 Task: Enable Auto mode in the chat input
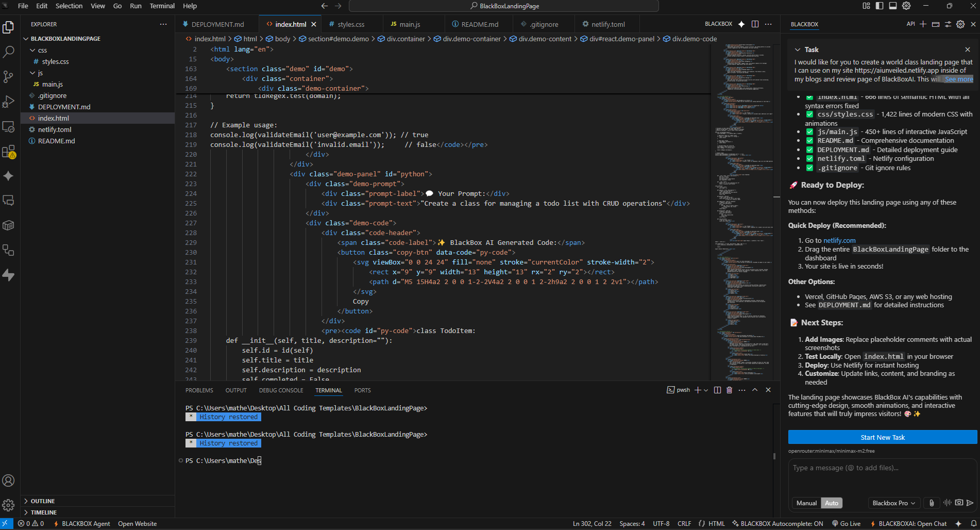(x=832, y=503)
